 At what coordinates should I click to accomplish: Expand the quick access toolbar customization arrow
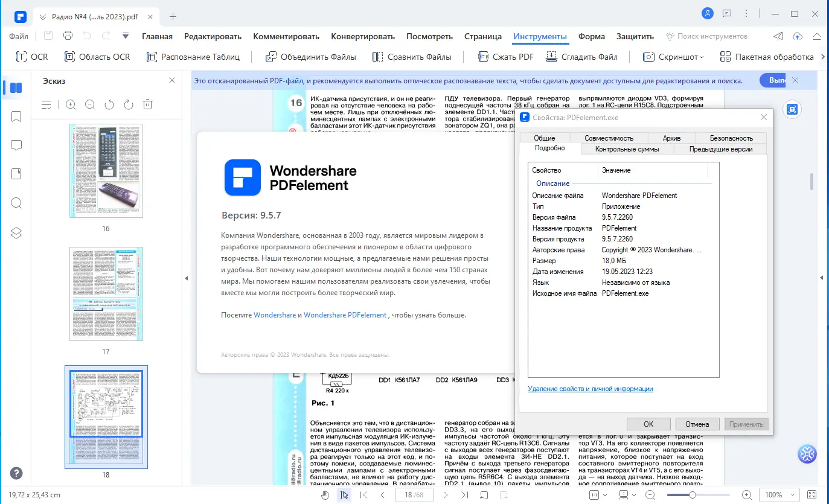coord(126,36)
